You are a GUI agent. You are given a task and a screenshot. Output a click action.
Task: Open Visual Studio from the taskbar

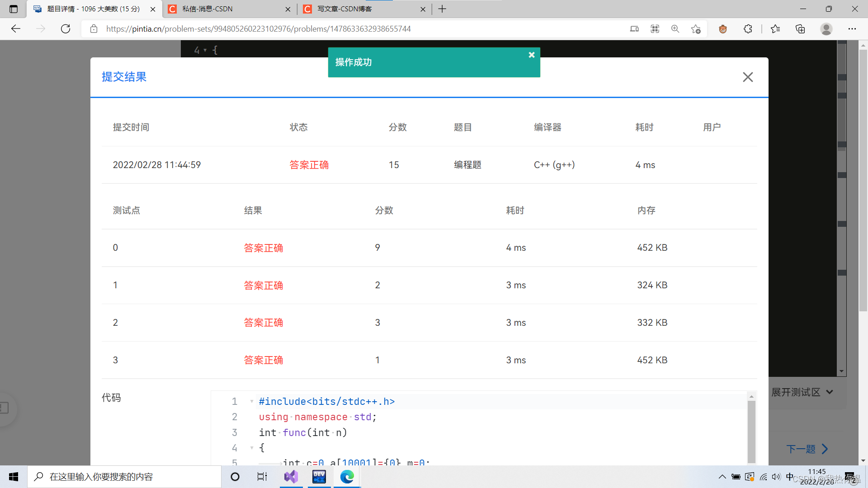291,476
